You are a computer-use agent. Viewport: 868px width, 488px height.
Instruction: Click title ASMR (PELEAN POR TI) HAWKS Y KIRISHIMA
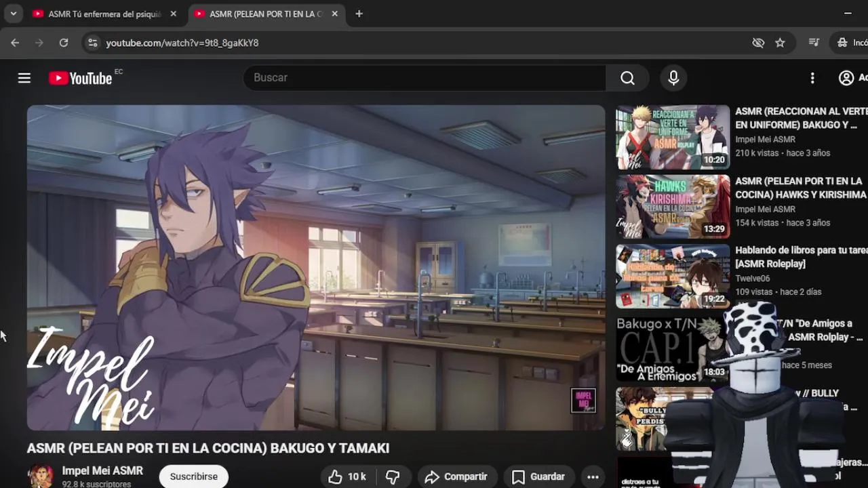click(x=801, y=188)
